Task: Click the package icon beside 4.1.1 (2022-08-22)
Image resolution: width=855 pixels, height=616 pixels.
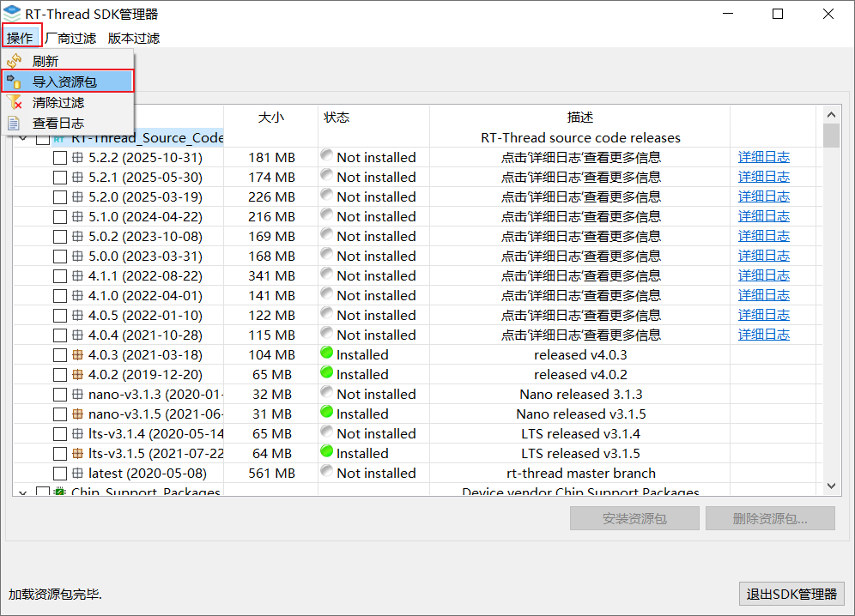Action: coord(78,276)
